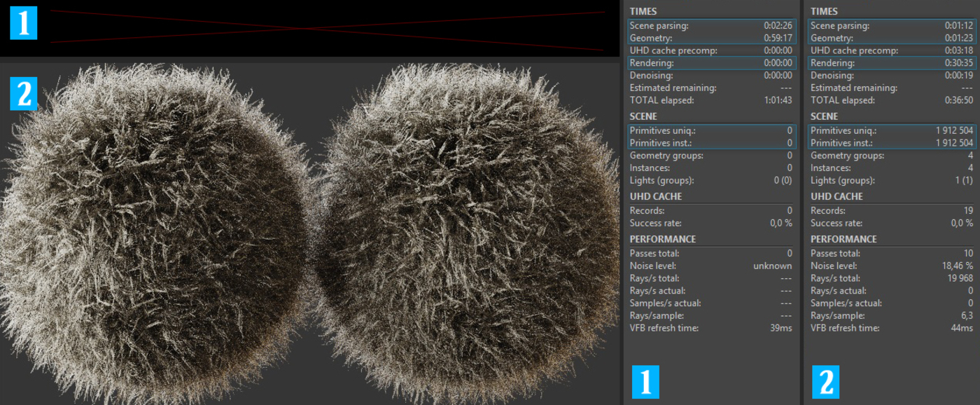The height and width of the screenshot is (405, 980).
Task: Click the Rays/sample value 6,3
Action: coord(967,316)
